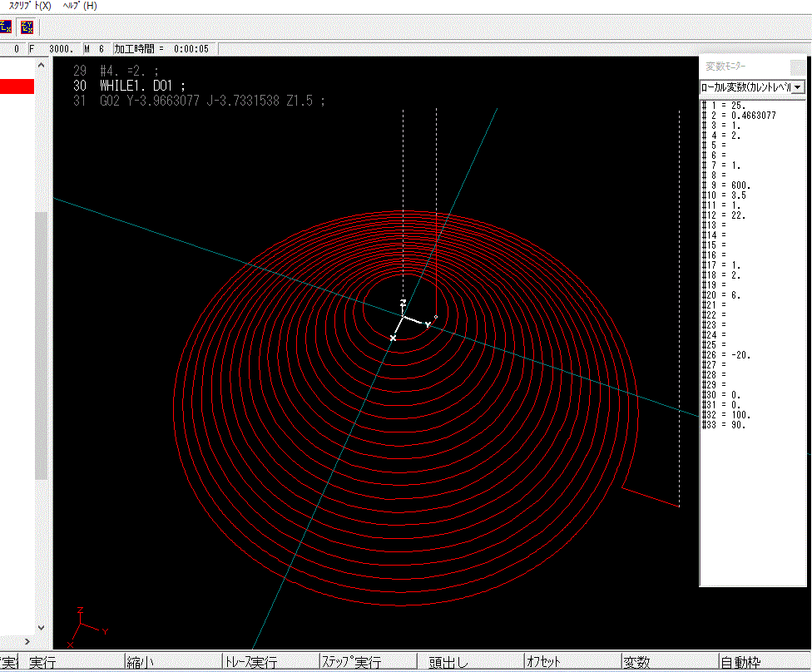
Task: Click variable row "#10 = 3.5"
Action: [x=724, y=195]
